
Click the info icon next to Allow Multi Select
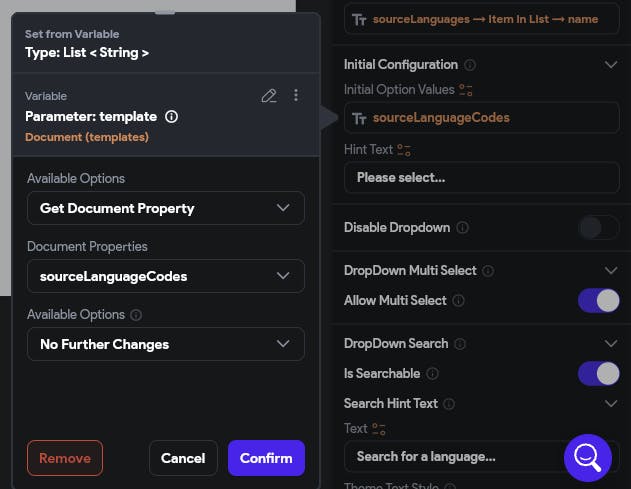(x=459, y=300)
